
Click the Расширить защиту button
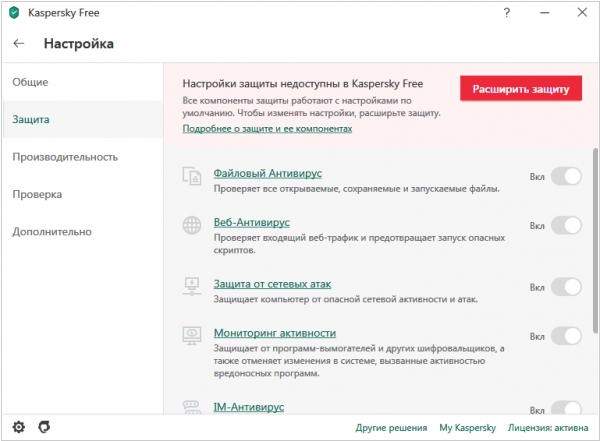coord(521,89)
